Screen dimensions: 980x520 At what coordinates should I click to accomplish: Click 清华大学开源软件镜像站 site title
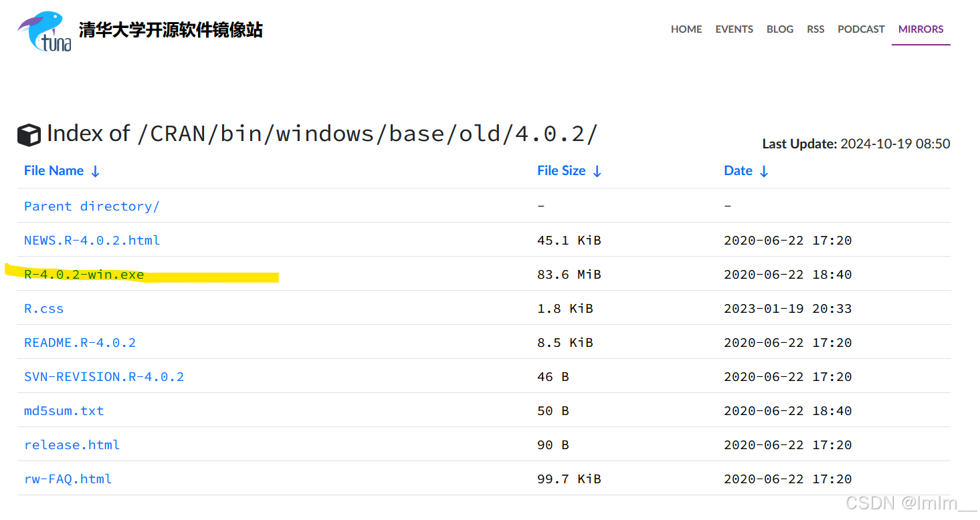(171, 30)
